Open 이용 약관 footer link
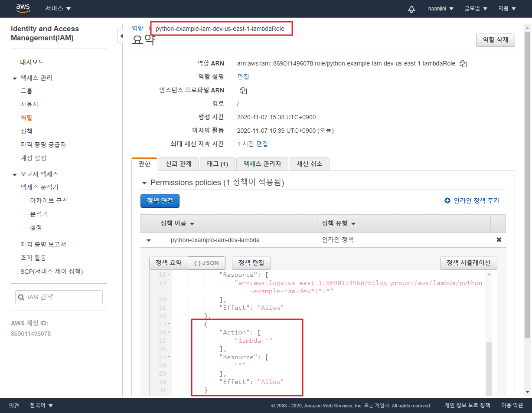The width and height of the screenshot is (532, 413). pyautogui.click(x=512, y=406)
